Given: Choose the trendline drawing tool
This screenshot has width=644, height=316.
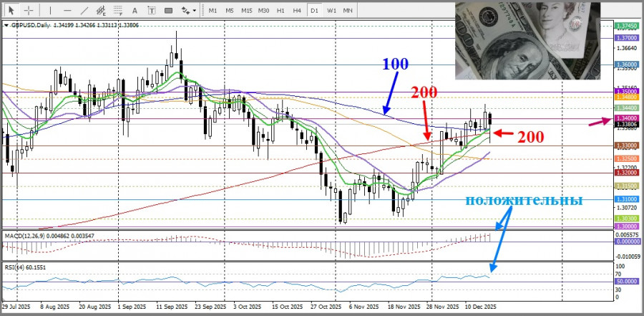Looking at the screenshot, I should [x=83, y=10].
